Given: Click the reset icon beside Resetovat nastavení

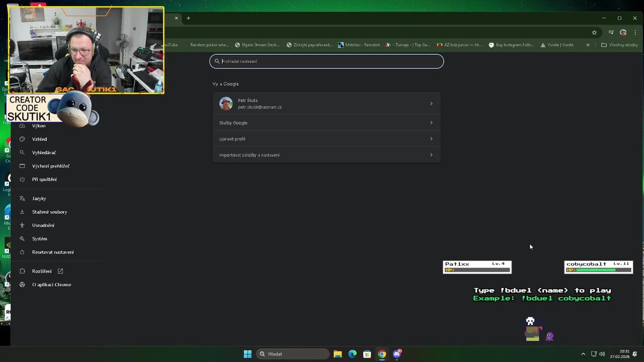Looking at the screenshot, I should click(x=22, y=252).
